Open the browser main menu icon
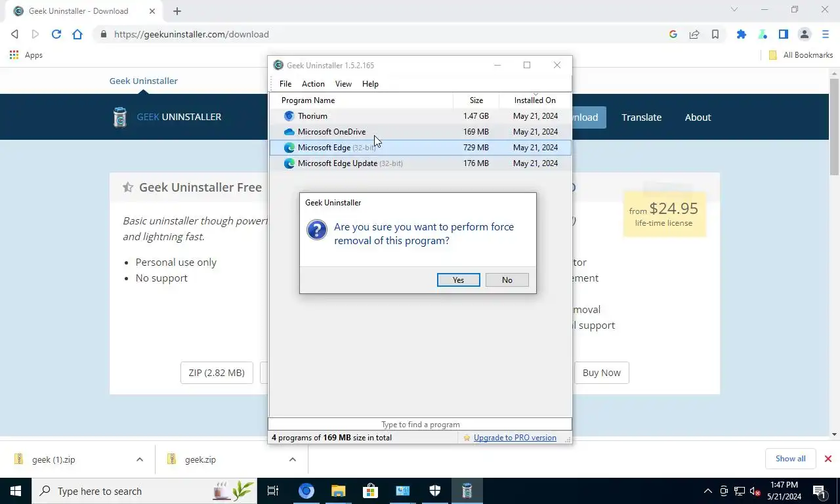 [x=826, y=34]
